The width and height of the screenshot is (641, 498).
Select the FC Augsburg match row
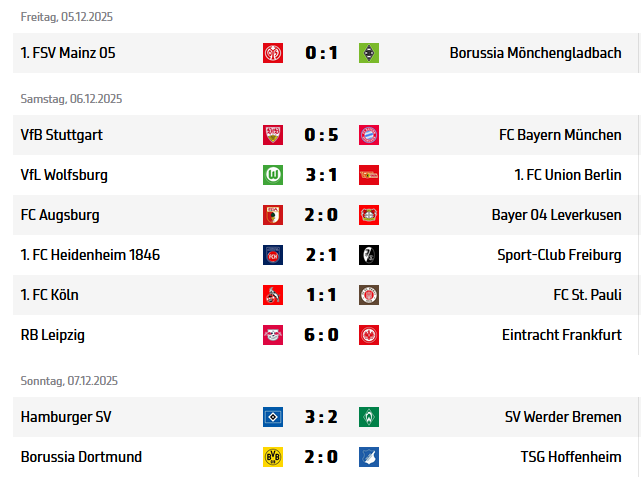(x=150, y=215)
